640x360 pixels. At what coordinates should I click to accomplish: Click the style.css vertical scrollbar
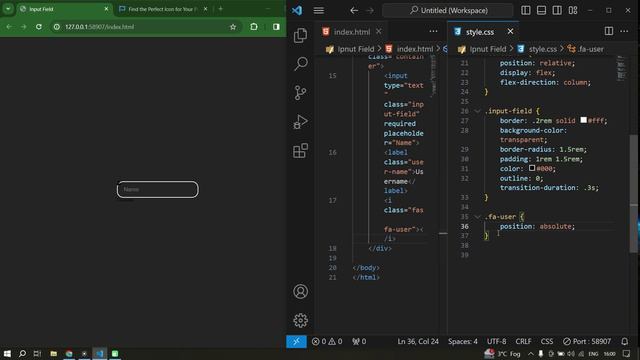633,194
